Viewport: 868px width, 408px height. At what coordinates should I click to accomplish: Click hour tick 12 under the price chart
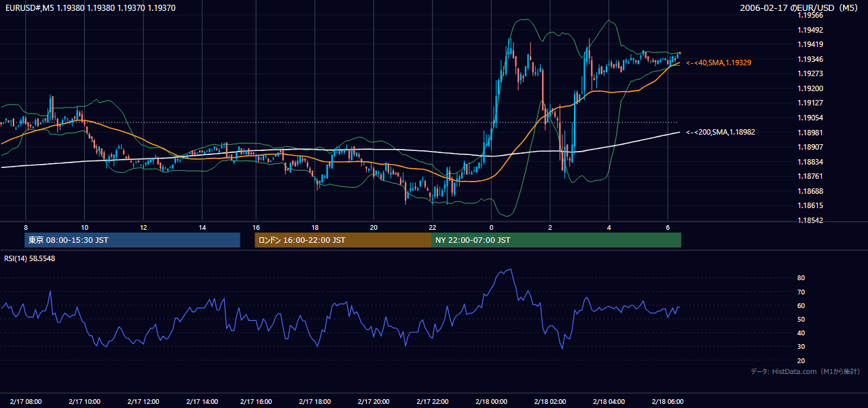143,228
